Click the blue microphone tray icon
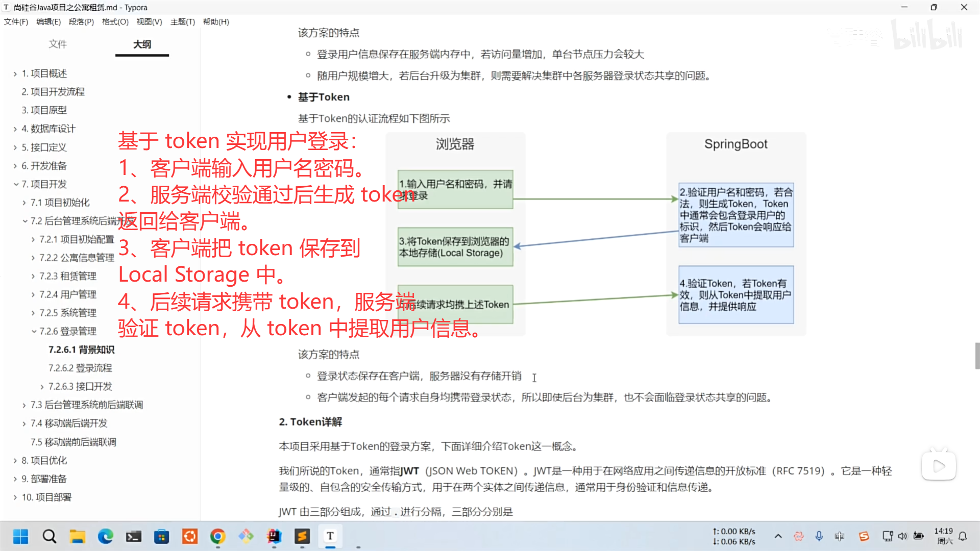 pos(819,536)
